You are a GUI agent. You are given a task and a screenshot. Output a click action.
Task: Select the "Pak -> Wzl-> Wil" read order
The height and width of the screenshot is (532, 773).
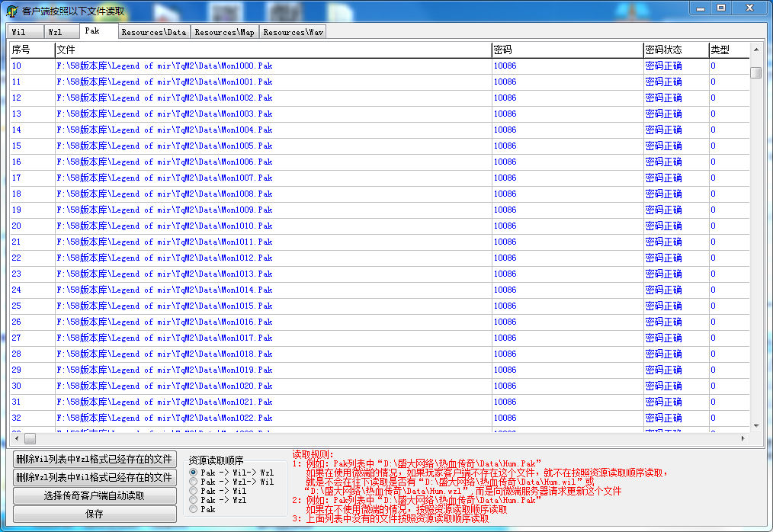194,482
